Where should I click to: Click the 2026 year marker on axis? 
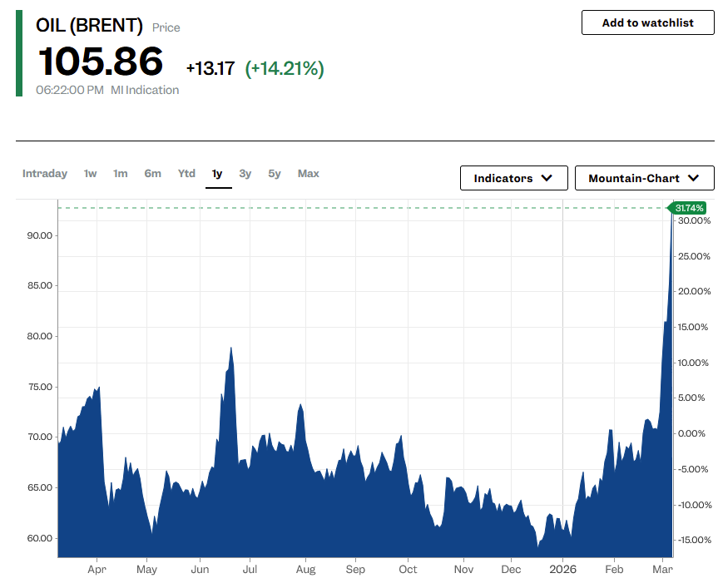562,570
